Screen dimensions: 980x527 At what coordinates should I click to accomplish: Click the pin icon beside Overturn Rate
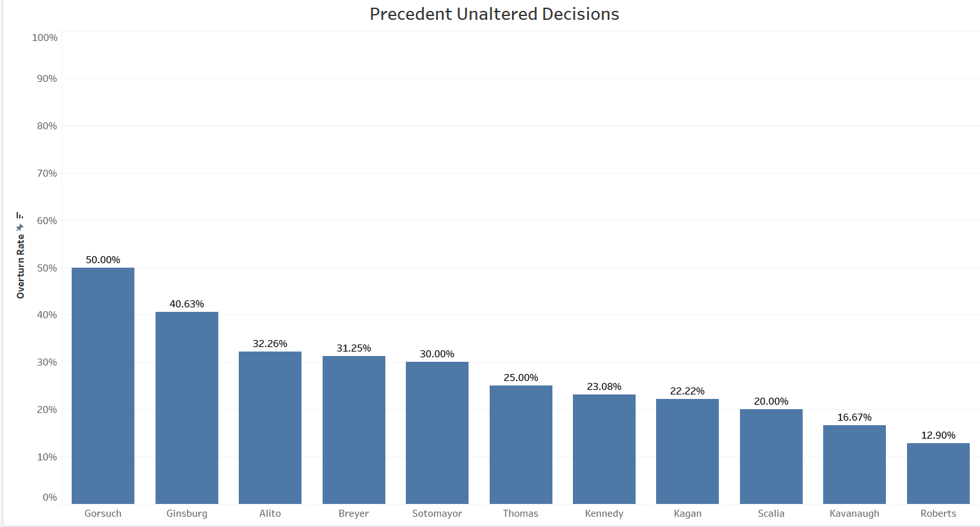point(20,227)
